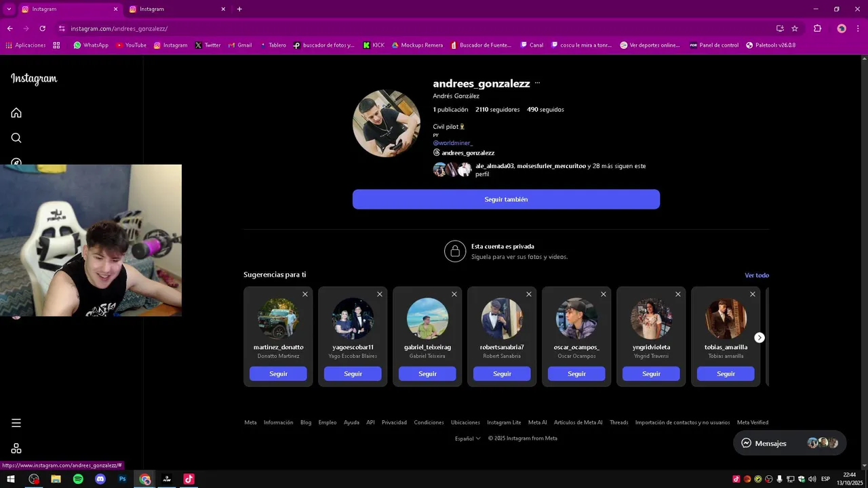Open the Meta apps grid icon in sidebar
Image resolution: width=868 pixels, height=488 pixels.
pos(16,448)
